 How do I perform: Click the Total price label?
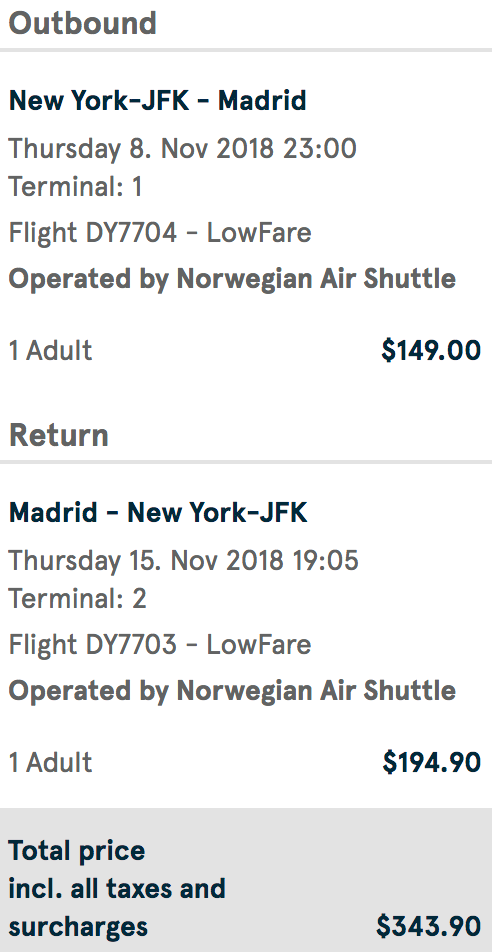tap(77, 851)
